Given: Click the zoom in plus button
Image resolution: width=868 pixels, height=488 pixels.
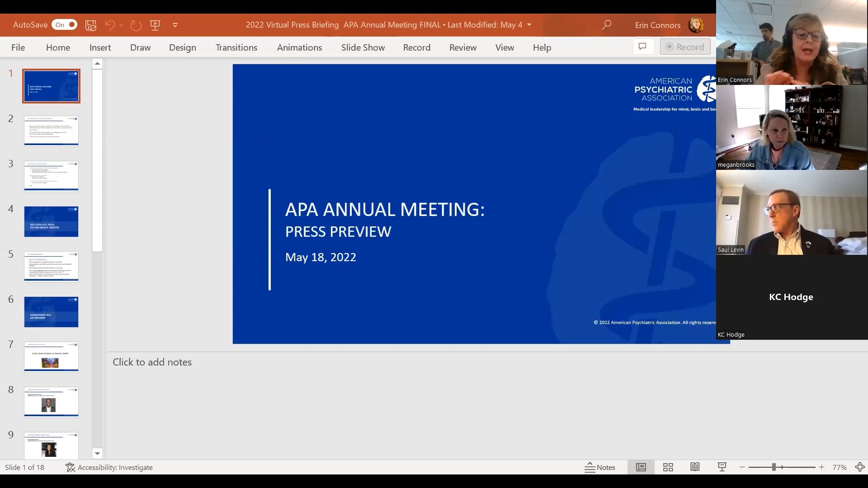Looking at the screenshot, I should tap(821, 467).
